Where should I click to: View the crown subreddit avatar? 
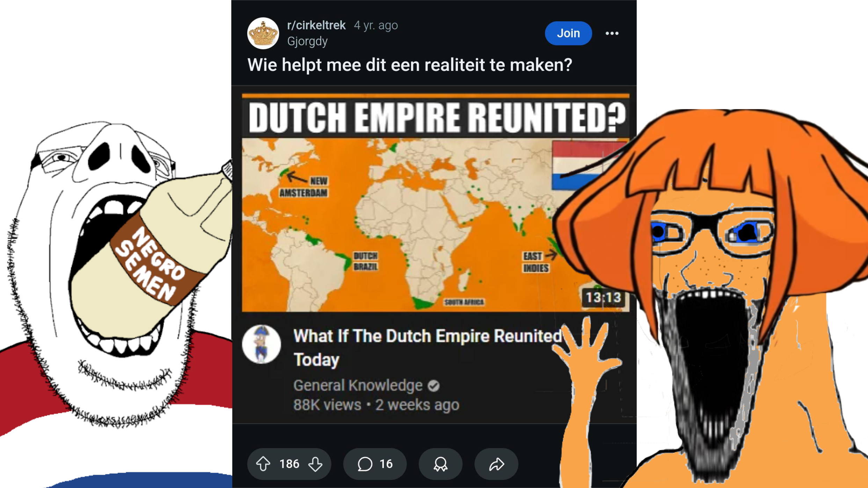(x=263, y=33)
